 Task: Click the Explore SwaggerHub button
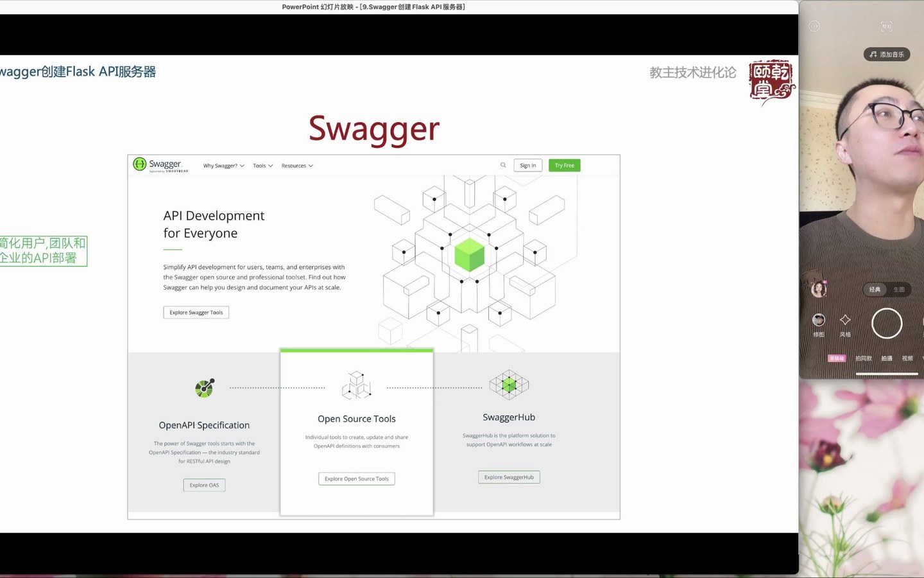pyautogui.click(x=509, y=477)
